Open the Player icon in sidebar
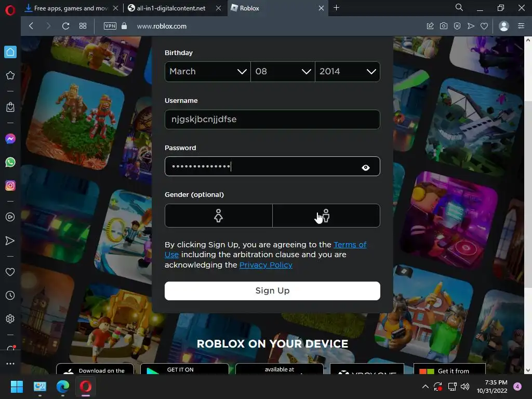Image resolution: width=532 pixels, height=399 pixels. pos(10,217)
